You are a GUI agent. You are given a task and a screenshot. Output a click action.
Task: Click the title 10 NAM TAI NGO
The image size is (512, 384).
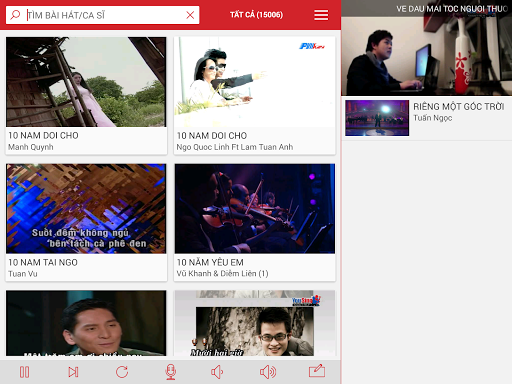tap(43, 262)
